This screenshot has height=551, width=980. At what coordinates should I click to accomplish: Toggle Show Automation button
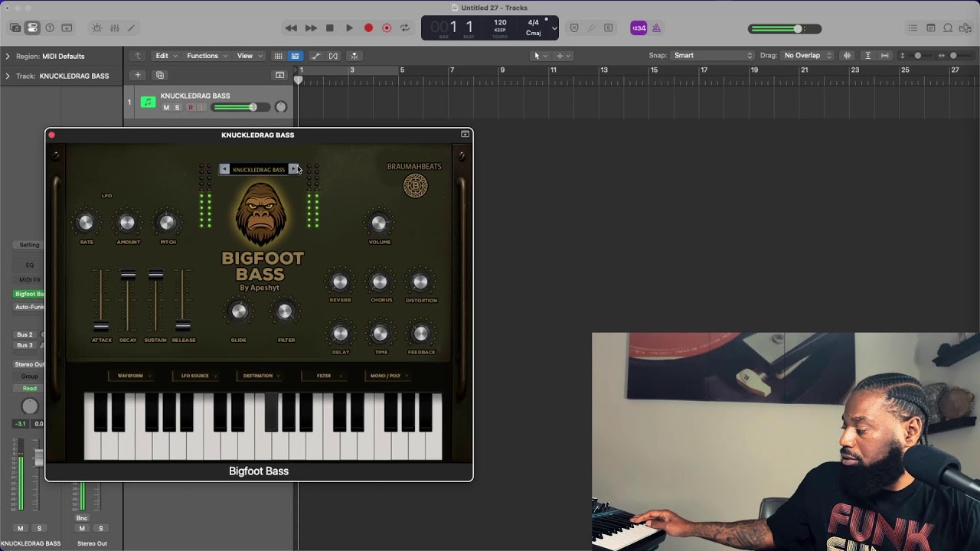tap(315, 56)
